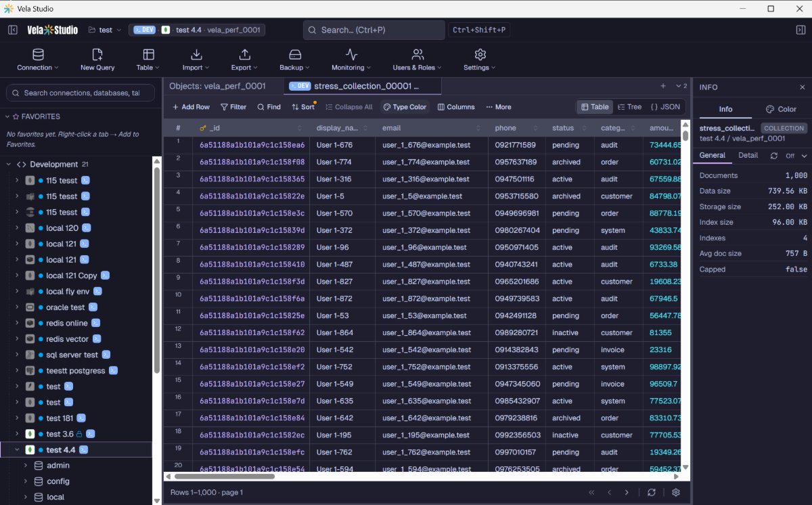This screenshot has height=505, width=812.
Task: Expand the oracle test connection
Action: pos(17,307)
